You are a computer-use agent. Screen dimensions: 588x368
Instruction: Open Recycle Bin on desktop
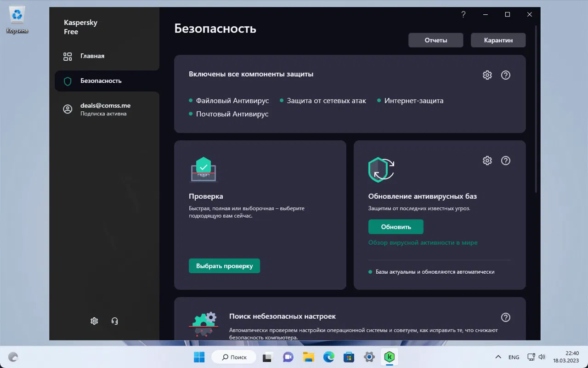pyautogui.click(x=17, y=20)
